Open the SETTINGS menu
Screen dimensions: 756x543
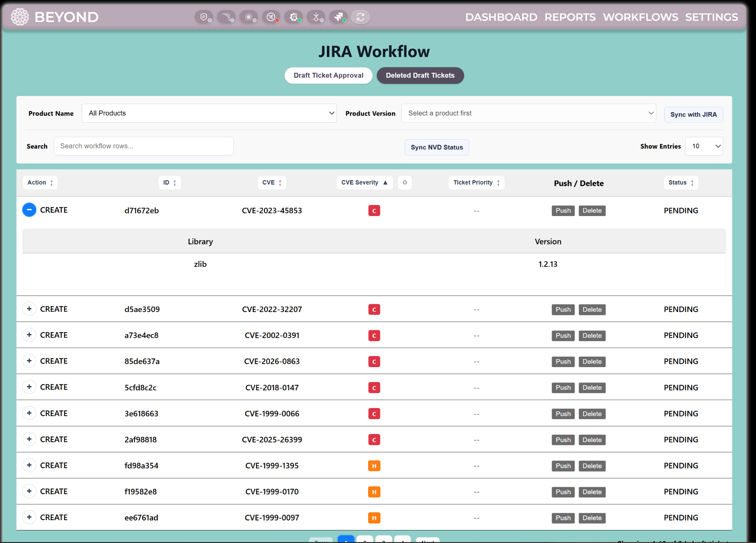(712, 17)
